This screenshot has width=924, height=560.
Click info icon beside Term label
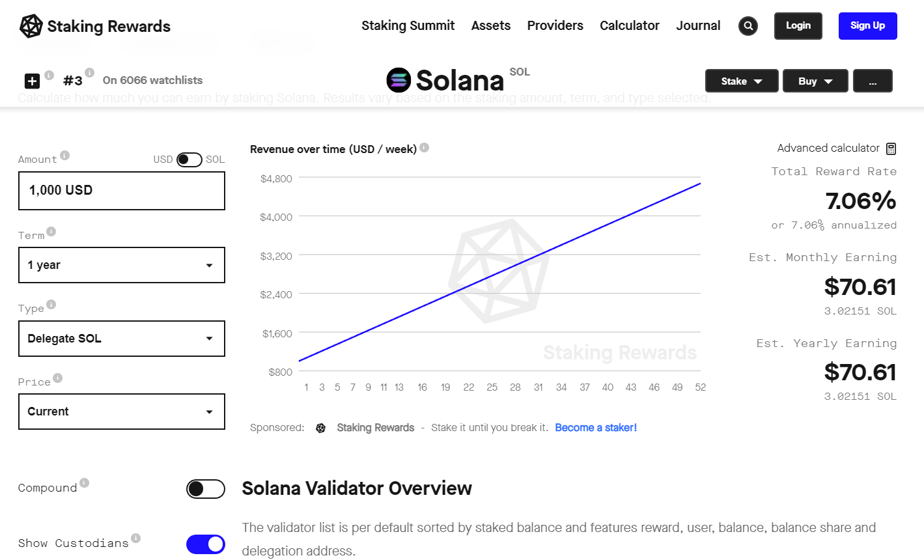[51, 231]
